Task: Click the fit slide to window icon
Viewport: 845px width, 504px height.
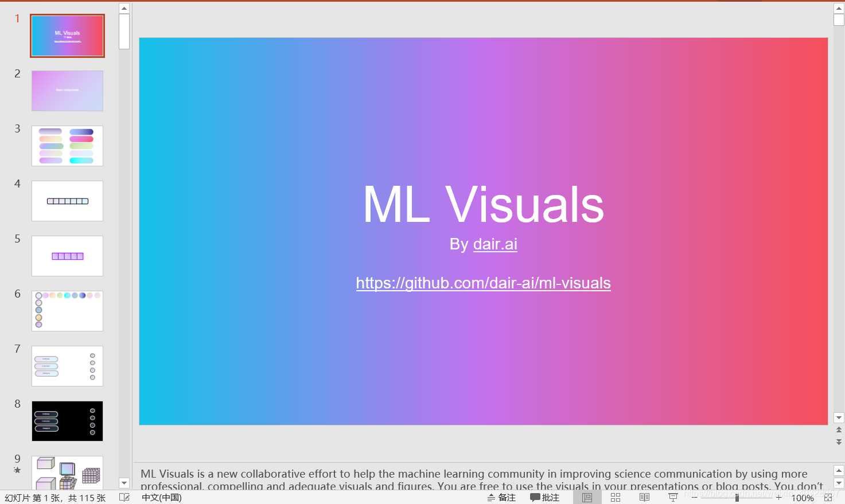Action: coord(828,498)
